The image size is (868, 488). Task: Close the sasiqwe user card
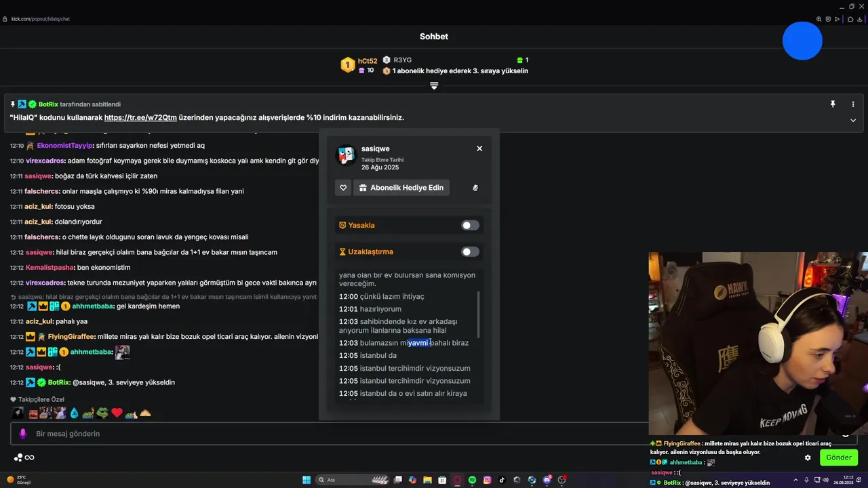479,148
